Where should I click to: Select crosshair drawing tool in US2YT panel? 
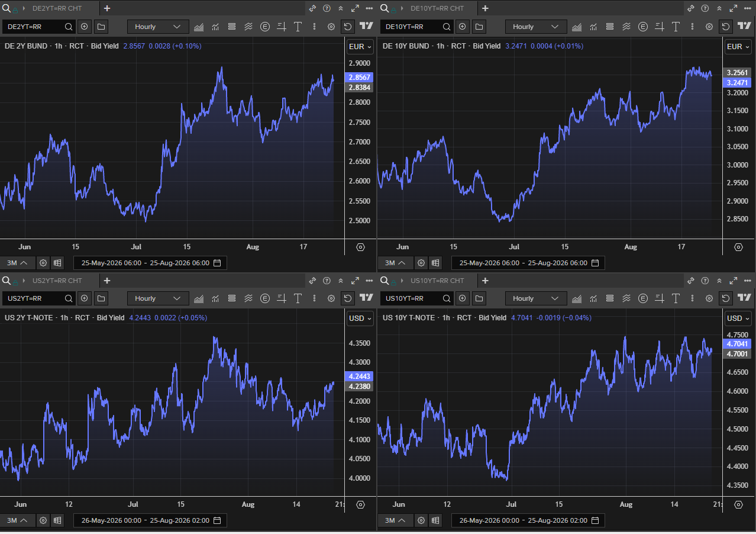point(281,298)
